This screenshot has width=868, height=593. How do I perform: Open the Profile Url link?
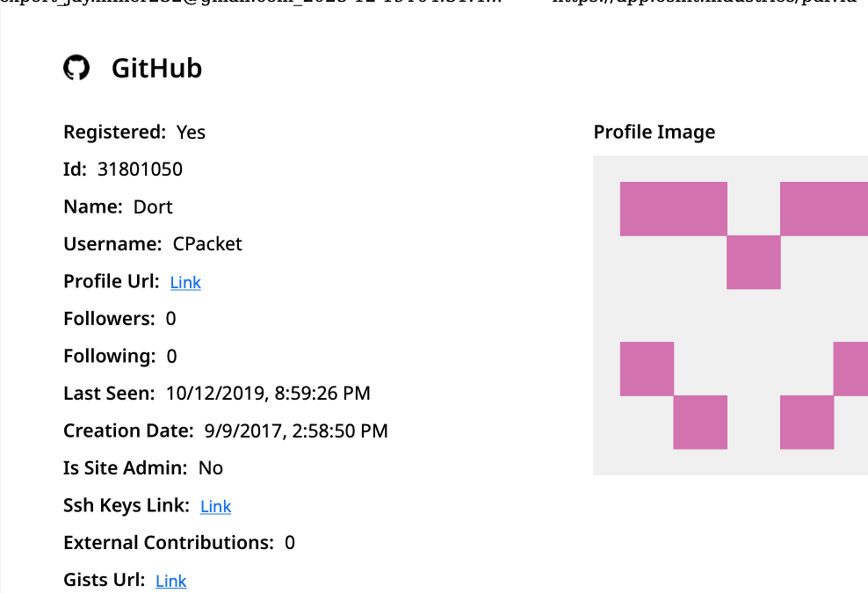(x=185, y=282)
